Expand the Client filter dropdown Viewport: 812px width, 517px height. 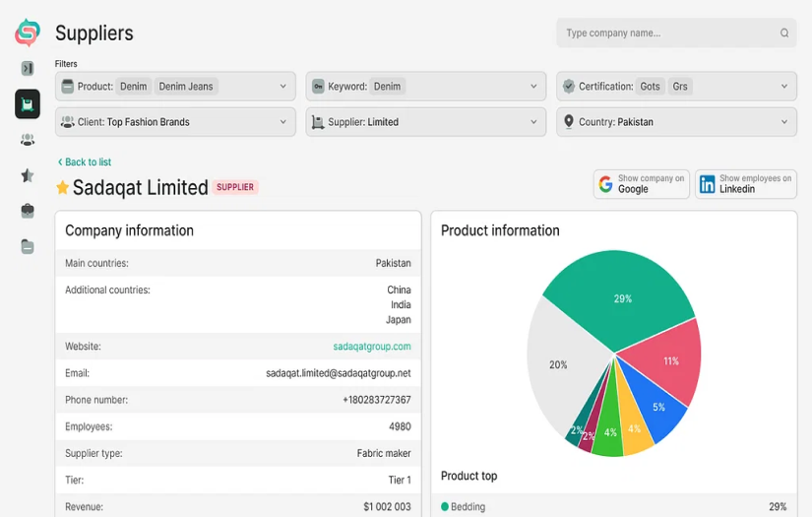click(x=283, y=122)
